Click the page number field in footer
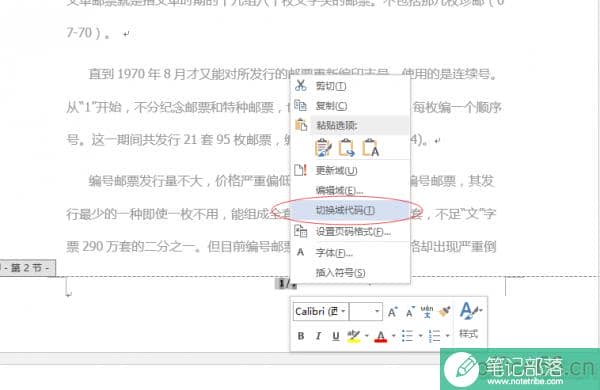 click(x=285, y=284)
